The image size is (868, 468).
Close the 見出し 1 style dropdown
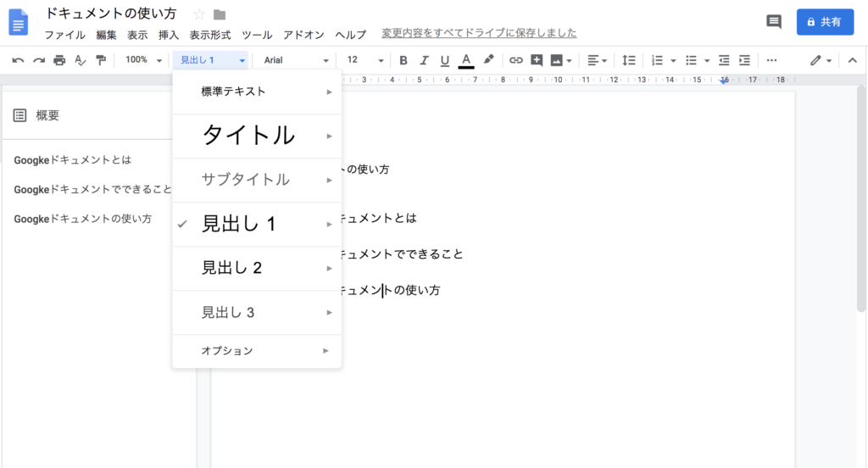click(x=211, y=60)
